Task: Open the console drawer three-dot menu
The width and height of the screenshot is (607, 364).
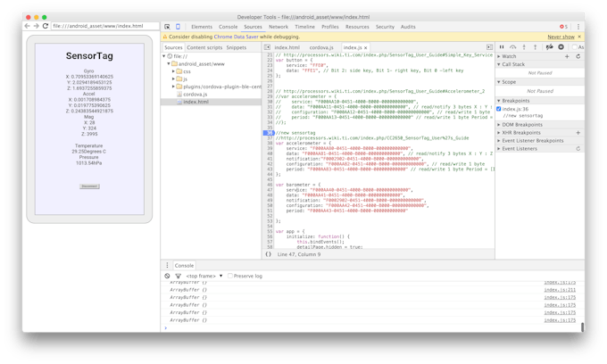Action: coord(167,265)
